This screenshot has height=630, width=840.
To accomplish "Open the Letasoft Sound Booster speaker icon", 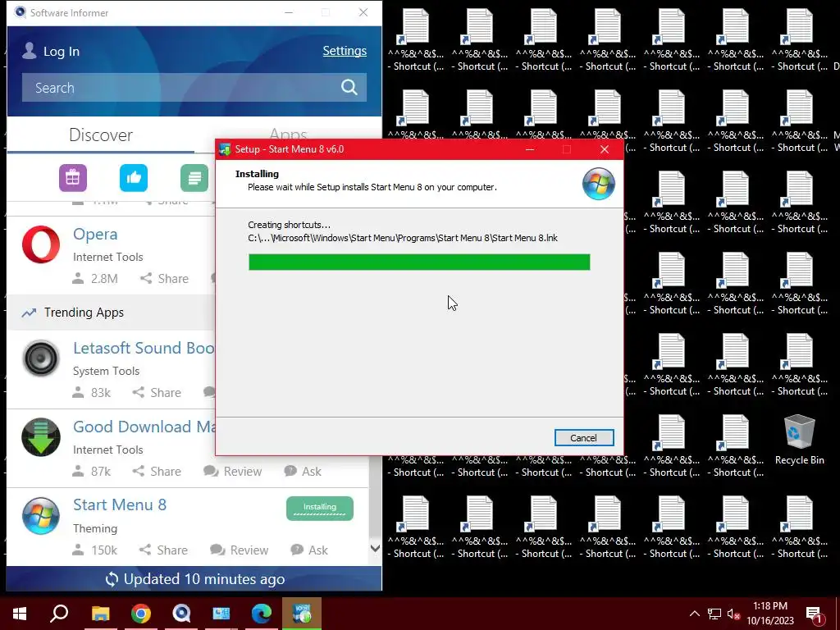I will point(41,358).
